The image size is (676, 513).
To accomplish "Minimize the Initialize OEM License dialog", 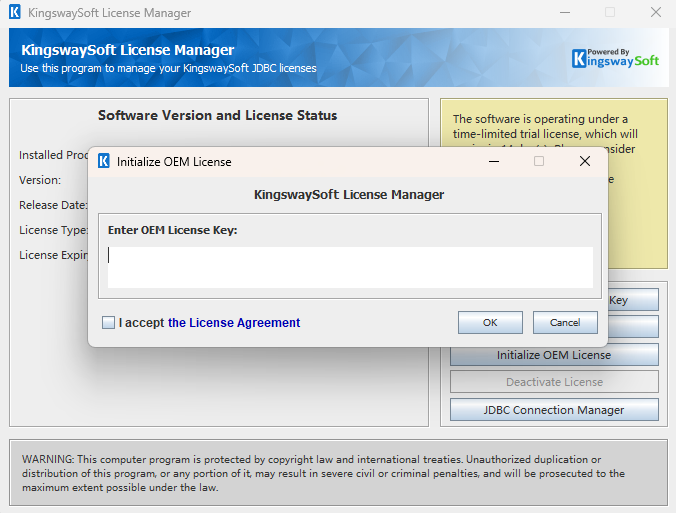I will tap(494, 161).
